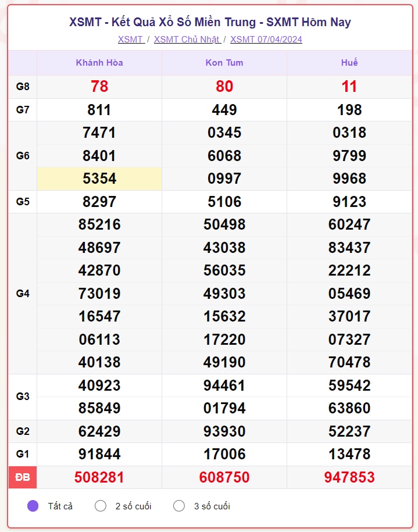Click Kon Tum G3 number 01794
The height and width of the screenshot is (532, 418).
click(x=224, y=408)
